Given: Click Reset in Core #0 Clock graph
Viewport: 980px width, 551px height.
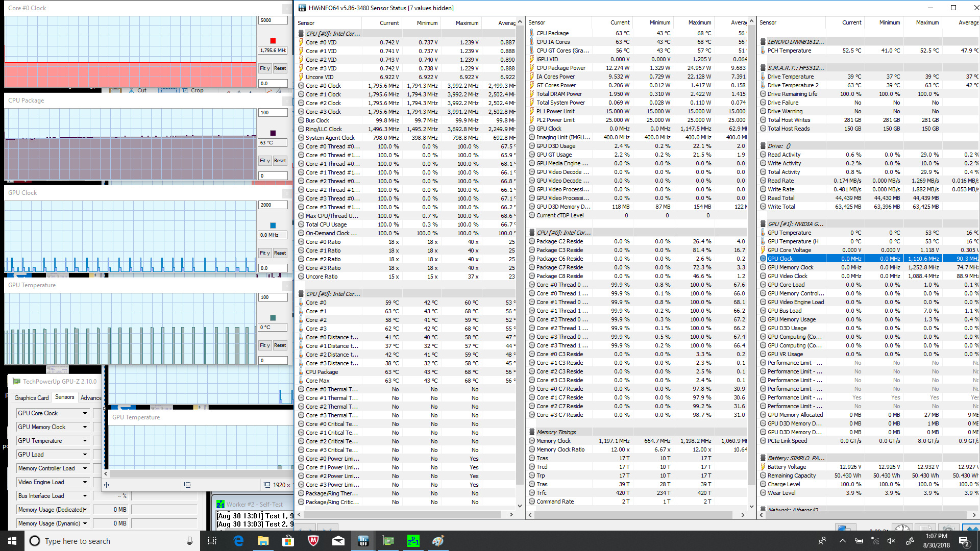Looking at the screenshot, I should coord(280,68).
